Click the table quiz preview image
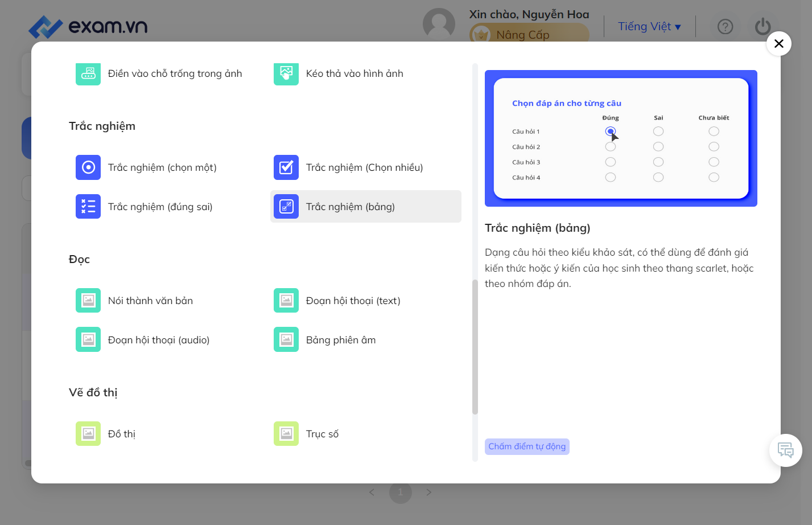Screen dimensions: 812x525 click(621, 138)
